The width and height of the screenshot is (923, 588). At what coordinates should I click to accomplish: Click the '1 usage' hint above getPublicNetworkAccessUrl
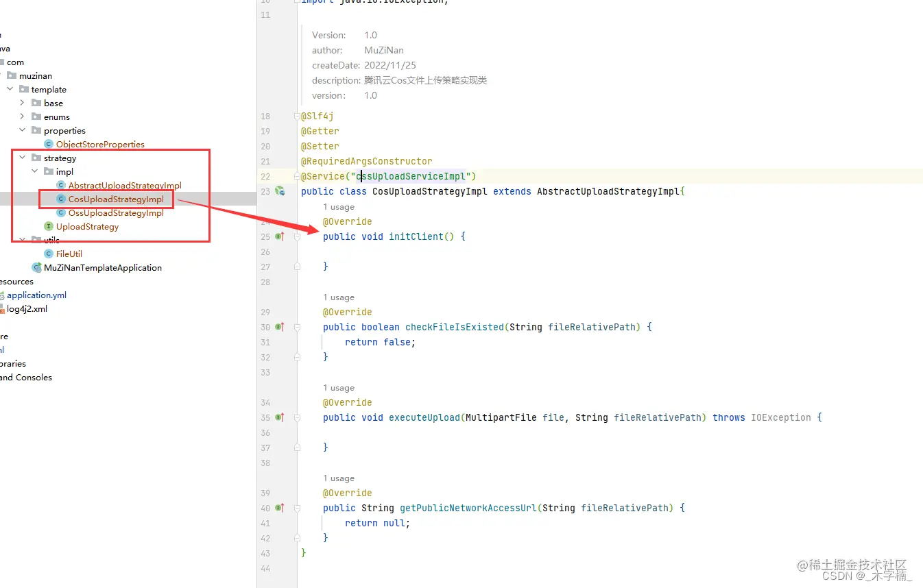click(x=339, y=478)
